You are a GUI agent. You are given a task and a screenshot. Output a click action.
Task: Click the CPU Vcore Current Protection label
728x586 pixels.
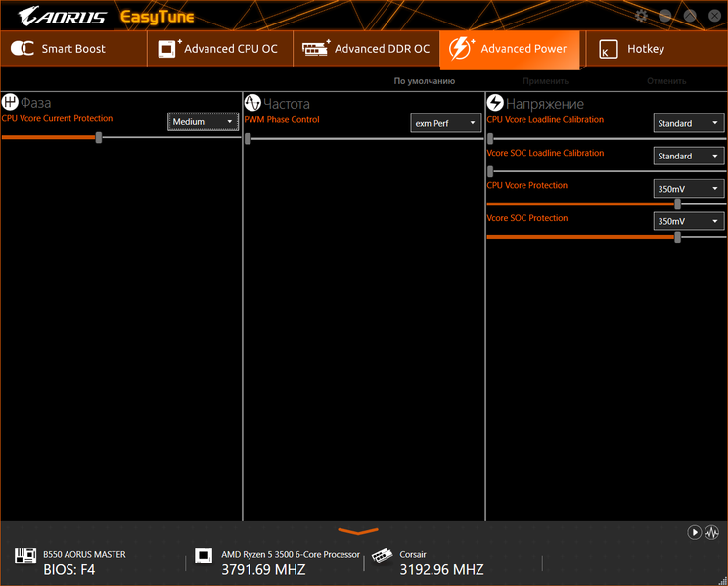pyautogui.click(x=57, y=119)
